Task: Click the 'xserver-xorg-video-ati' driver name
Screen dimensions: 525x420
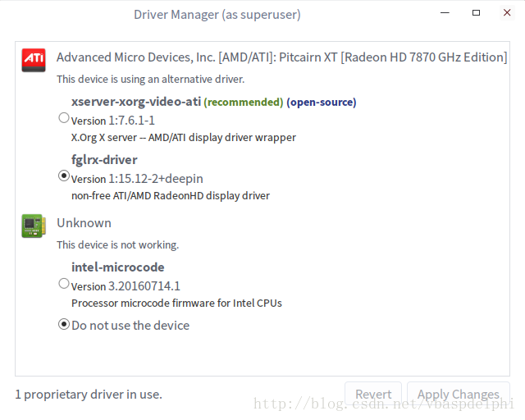Action: pos(136,102)
